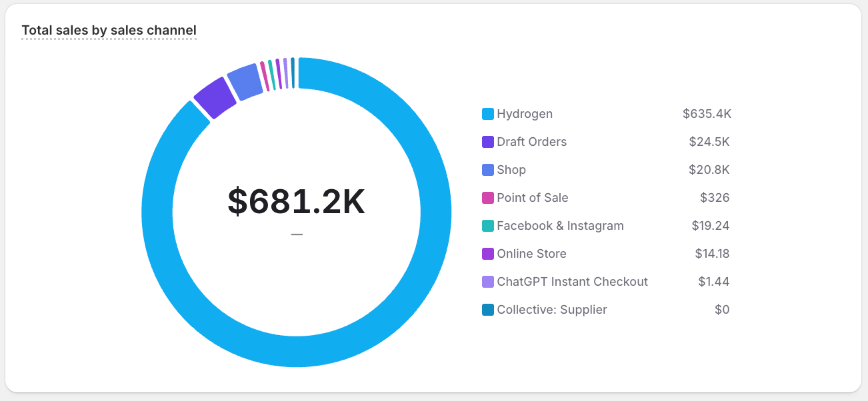Select the ChatGPT Instant Checkout legend label
The image size is (868, 401).
(573, 282)
